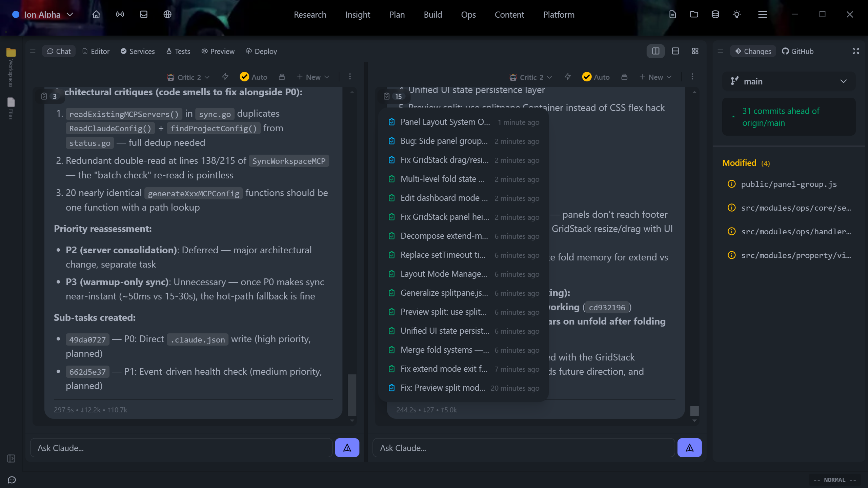Open the document icon in top right

(672, 14)
